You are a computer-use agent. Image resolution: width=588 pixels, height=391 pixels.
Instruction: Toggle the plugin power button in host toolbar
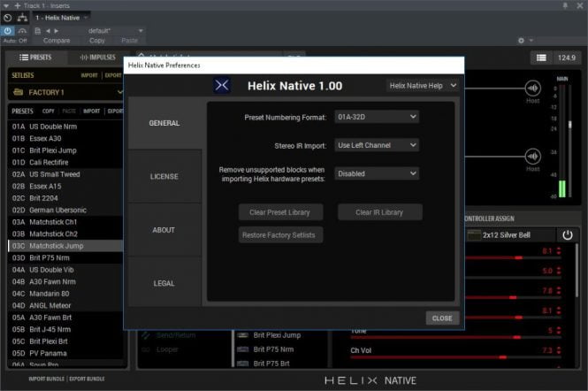7,31
